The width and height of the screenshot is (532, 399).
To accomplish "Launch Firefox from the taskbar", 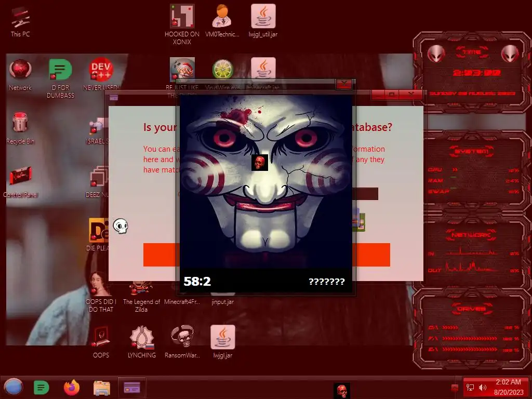I will tap(72, 387).
